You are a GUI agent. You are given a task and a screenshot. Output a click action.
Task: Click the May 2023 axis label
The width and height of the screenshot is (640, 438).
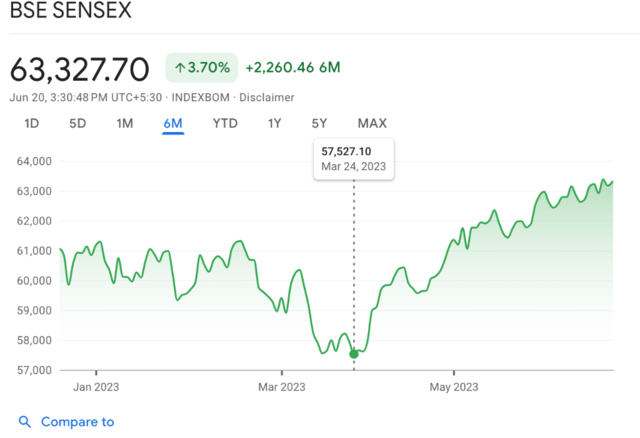tap(452, 386)
